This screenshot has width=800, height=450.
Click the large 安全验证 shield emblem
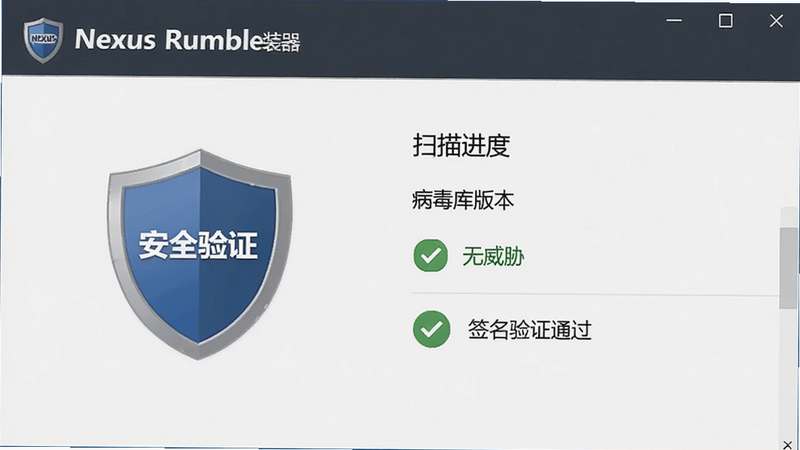(199, 254)
